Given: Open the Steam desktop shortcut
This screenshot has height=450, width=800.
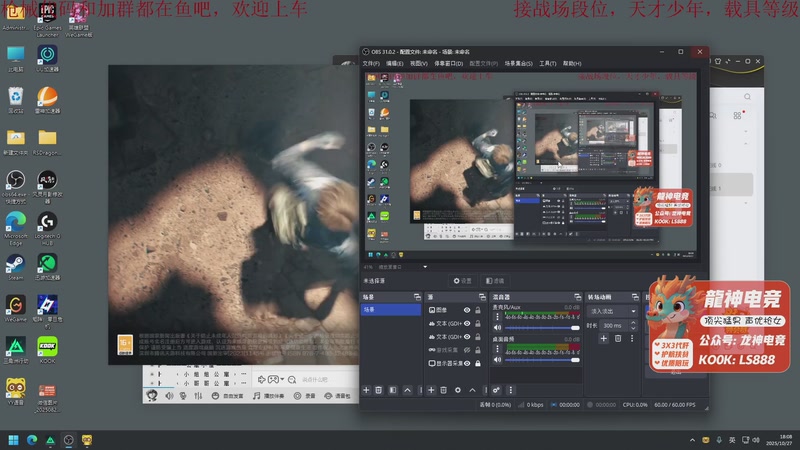Looking at the screenshot, I should tap(15, 267).
